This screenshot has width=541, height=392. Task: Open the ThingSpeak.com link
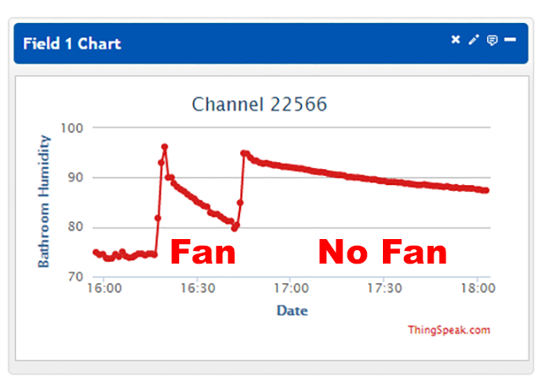[x=449, y=330]
